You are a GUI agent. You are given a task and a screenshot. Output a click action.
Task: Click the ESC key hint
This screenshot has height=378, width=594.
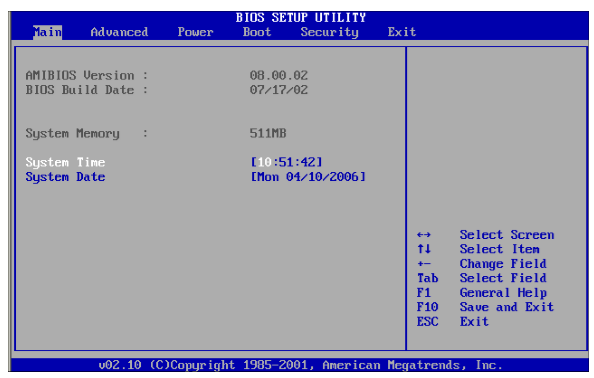(x=427, y=322)
